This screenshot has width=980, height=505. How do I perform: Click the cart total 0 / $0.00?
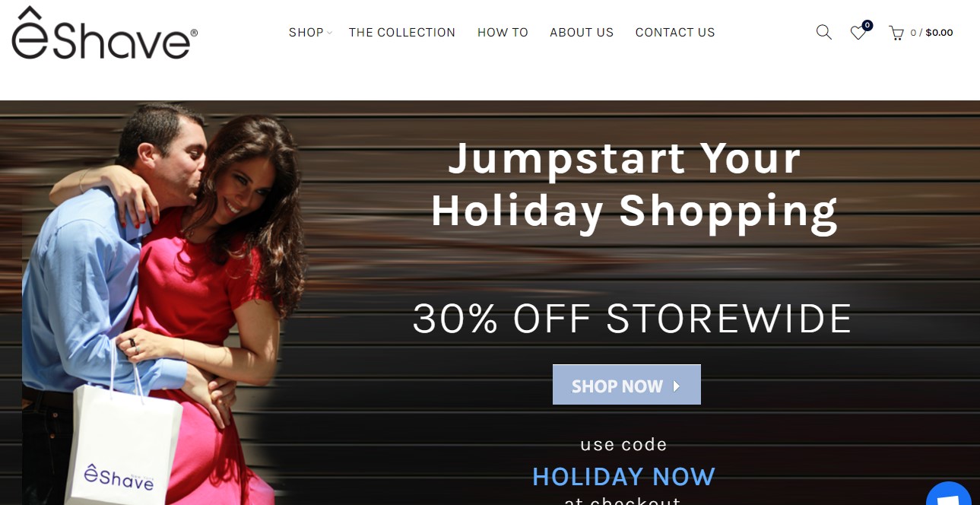931,33
